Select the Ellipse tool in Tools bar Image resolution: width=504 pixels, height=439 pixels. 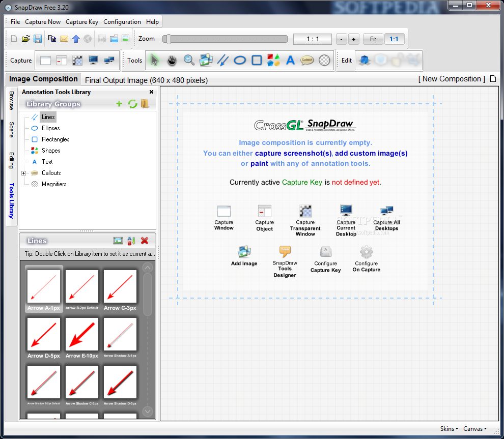[240, 60]
